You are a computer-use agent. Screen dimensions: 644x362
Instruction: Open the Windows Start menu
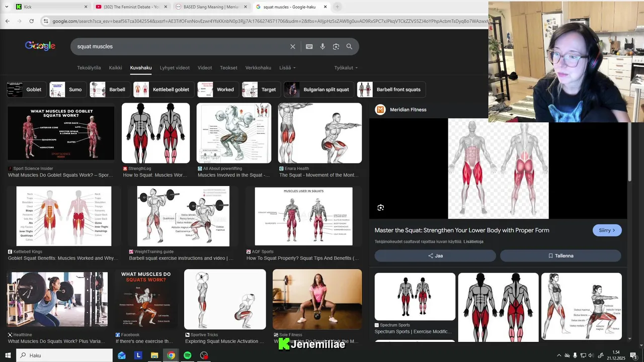click(x=8, y=355)
